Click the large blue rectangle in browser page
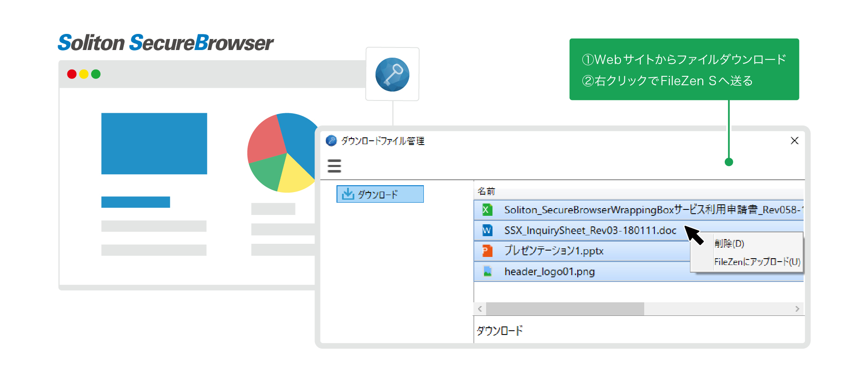This screenshot has width=868, height=382. pos(154,143)
